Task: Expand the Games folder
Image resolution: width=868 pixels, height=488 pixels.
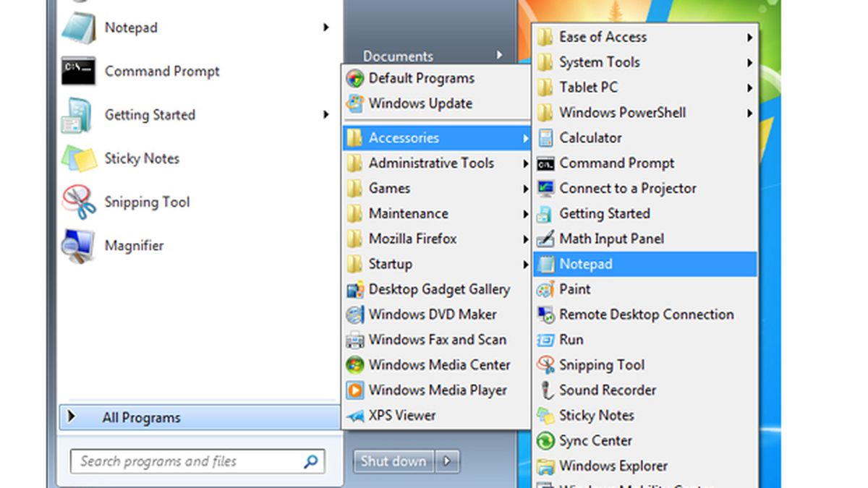Action: [389, 188]
